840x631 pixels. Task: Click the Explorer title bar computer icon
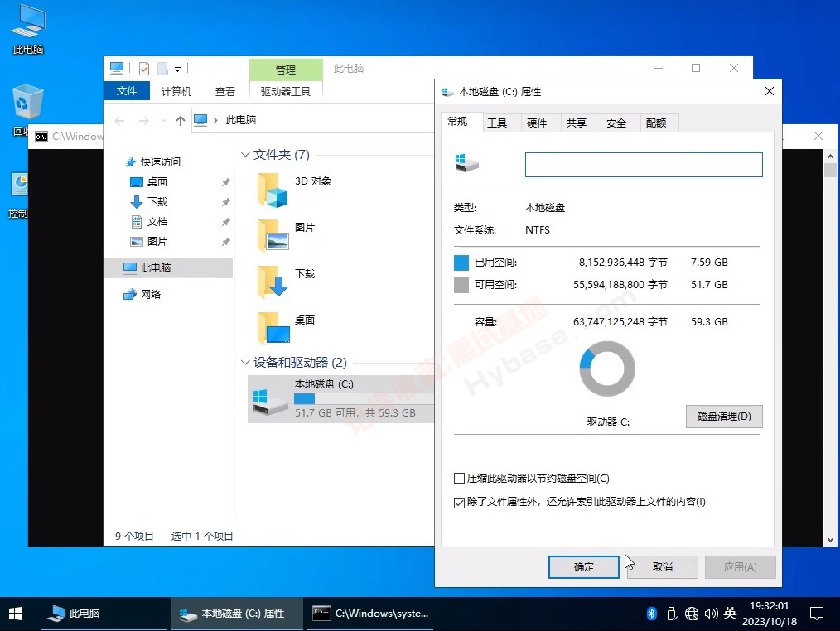(117, 68)
